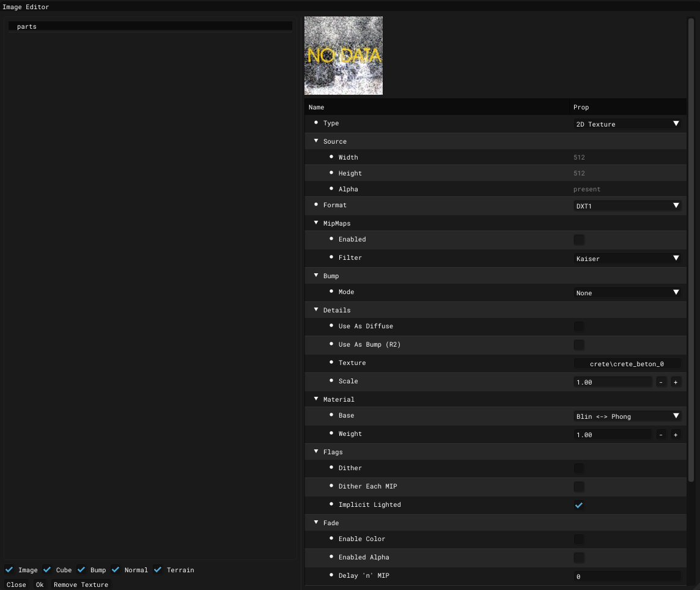This screenshot has width=700, height=590.
Task: Enable the MipMaps Enabled checkbox
Action: point(578,239)
